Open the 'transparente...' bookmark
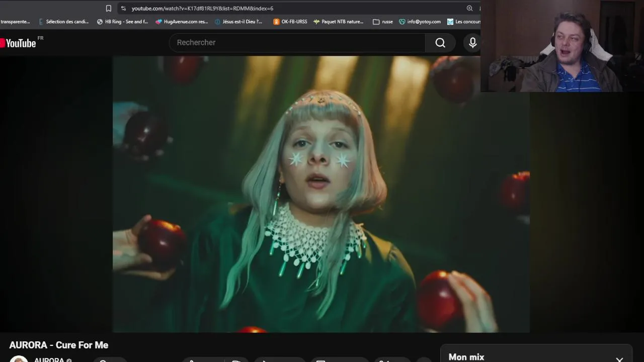Screen dimensions: 644x362 pos(15,22)
